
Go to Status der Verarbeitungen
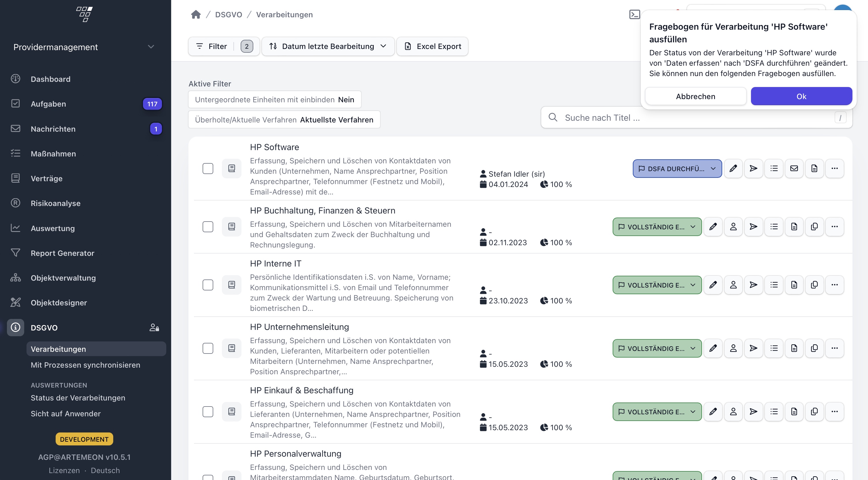tap(78, 398)
